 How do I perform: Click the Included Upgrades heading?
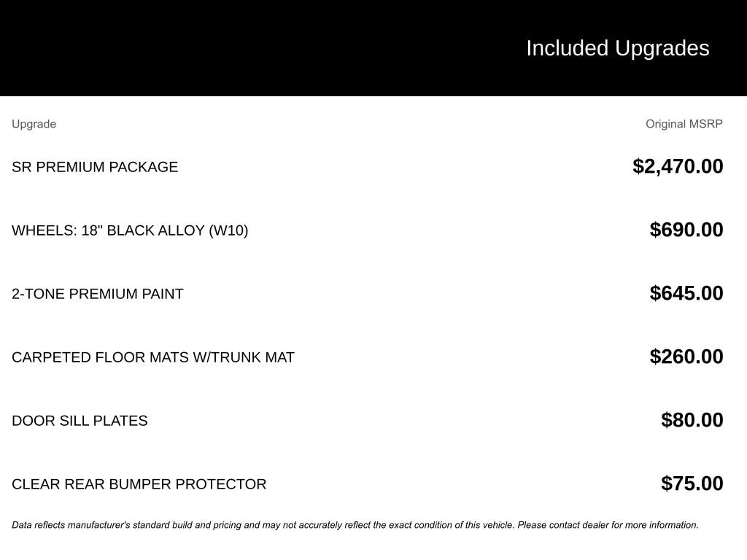[x=617, y=48]
